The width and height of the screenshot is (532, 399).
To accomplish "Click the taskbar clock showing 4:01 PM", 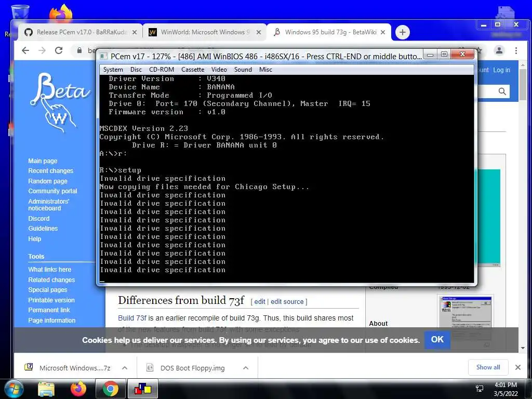I will click(506, 389).
